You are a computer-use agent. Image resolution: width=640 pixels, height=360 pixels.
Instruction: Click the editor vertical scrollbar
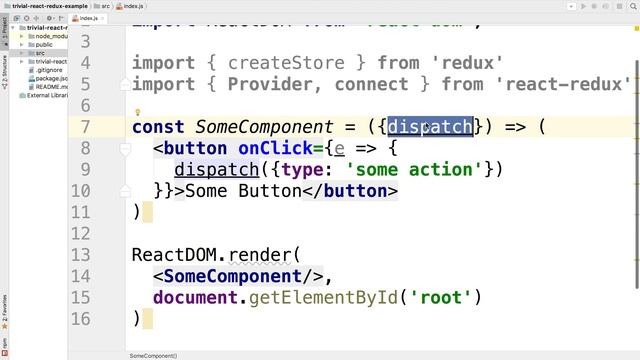coord(637,174)
